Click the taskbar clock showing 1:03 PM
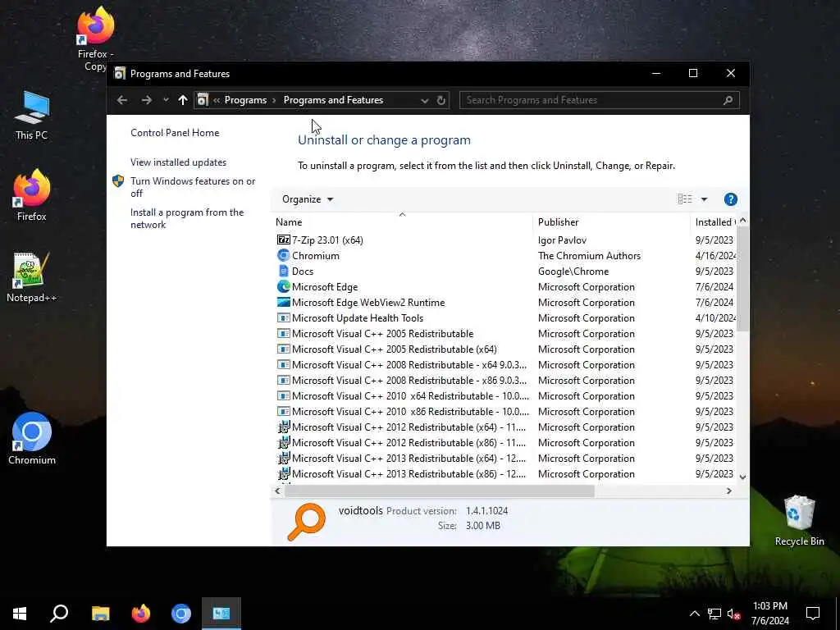Viewport: 840px width, 630px height. click(769, 614)
